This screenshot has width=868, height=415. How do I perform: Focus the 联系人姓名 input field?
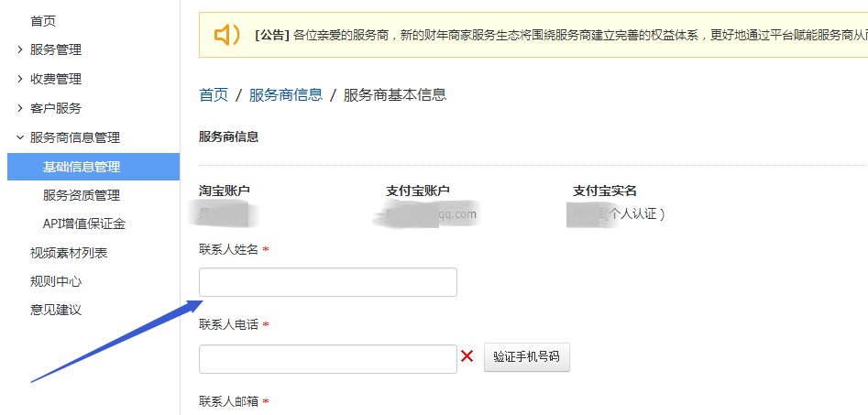click(327, 282)
